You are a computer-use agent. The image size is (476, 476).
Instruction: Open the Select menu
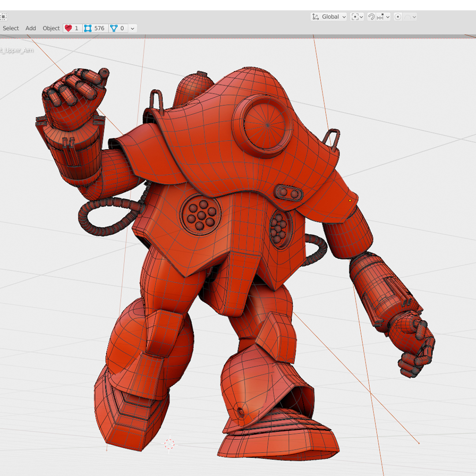pos(11,28)
